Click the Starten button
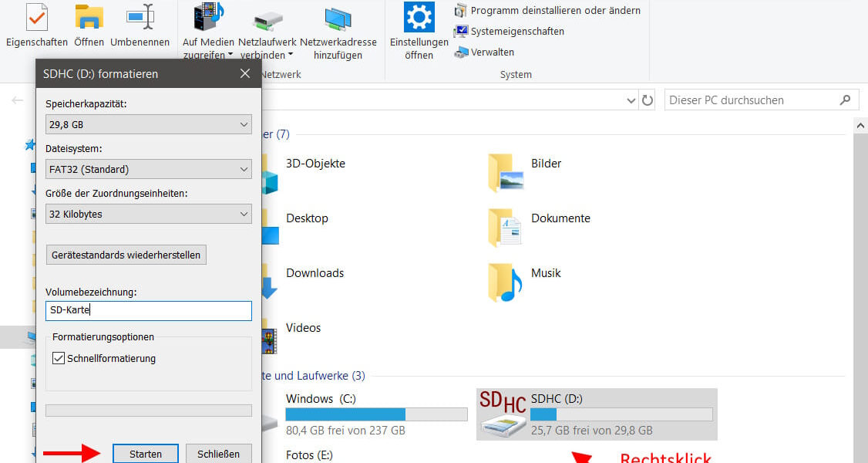 (146, 454)
